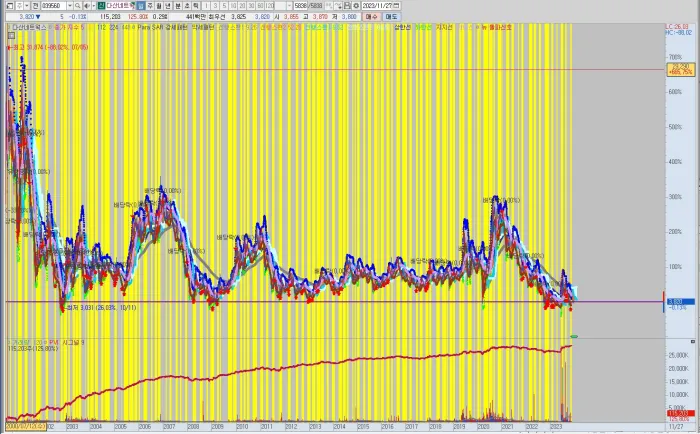Viewport: 700px width, 434px height.
Task: Click the 매도 sell button
Action: [391, 17]
